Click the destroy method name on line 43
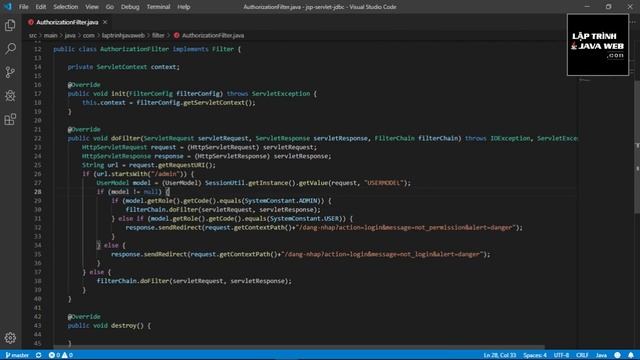 click(x=124, y=326)
